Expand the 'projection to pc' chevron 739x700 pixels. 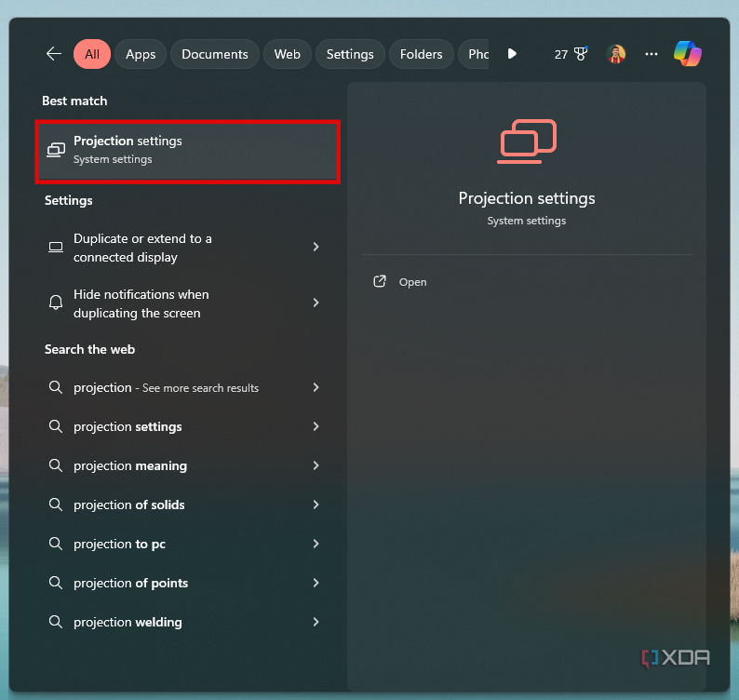pos(316,544)
